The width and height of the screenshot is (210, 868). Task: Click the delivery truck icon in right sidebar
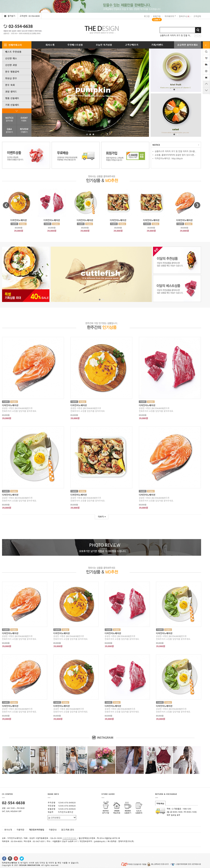(206, 65)
